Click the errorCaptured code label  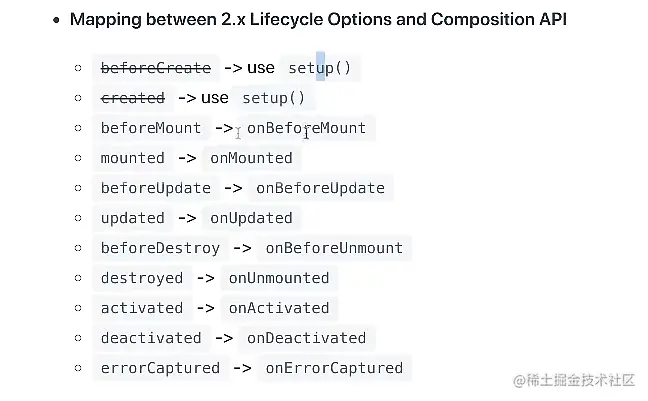pyautogui.click(x=160, y=368)
